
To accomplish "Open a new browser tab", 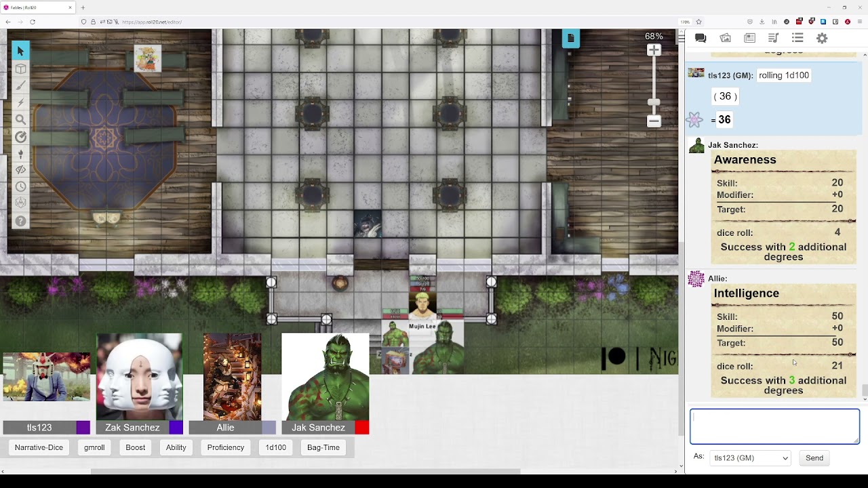I will click(83, 7).
